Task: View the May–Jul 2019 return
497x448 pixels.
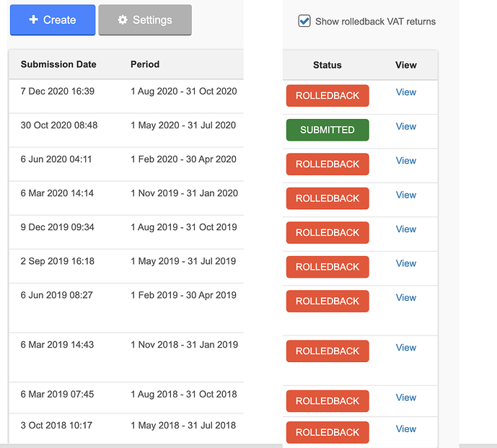Action: pos(405,263)
